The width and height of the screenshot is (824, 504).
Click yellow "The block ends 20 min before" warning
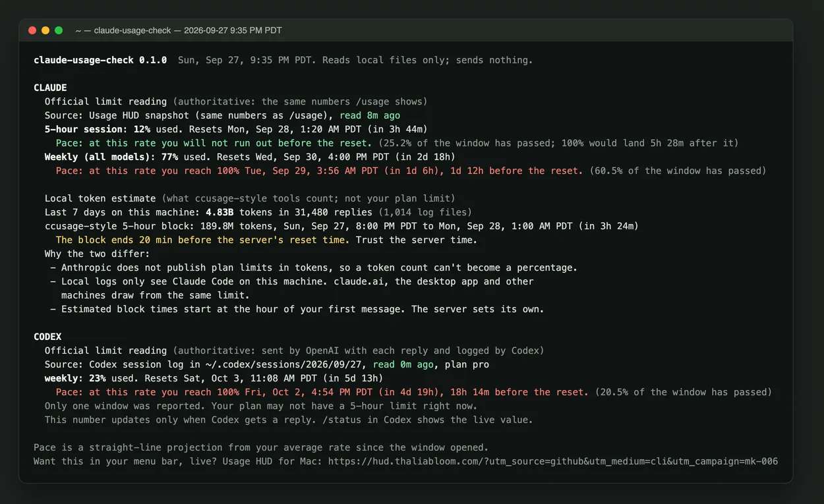[203, 240]
